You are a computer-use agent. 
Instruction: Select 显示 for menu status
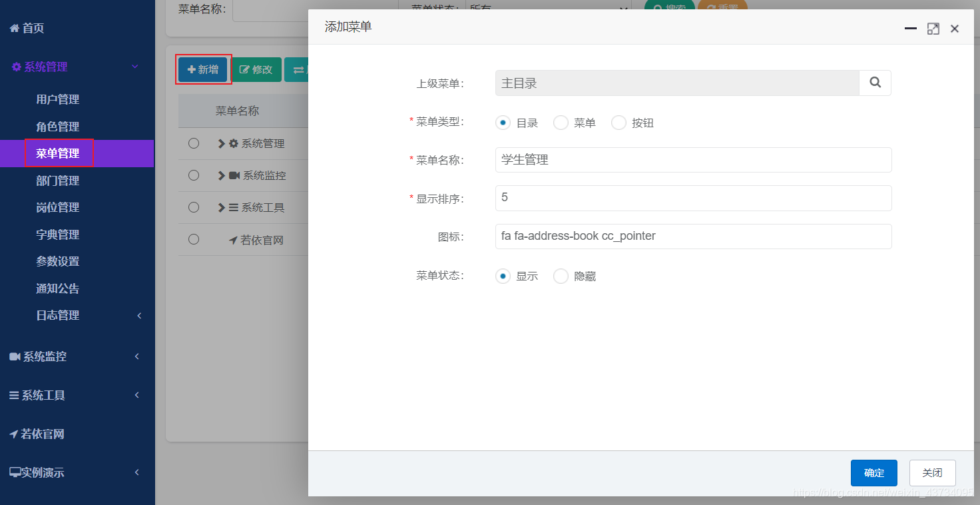[503, 276]
